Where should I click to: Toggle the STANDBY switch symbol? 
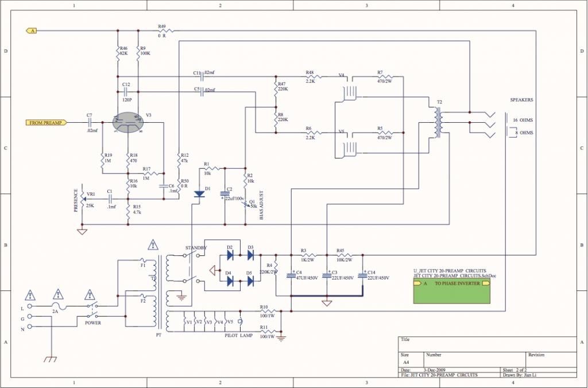(x=191, y=268)
